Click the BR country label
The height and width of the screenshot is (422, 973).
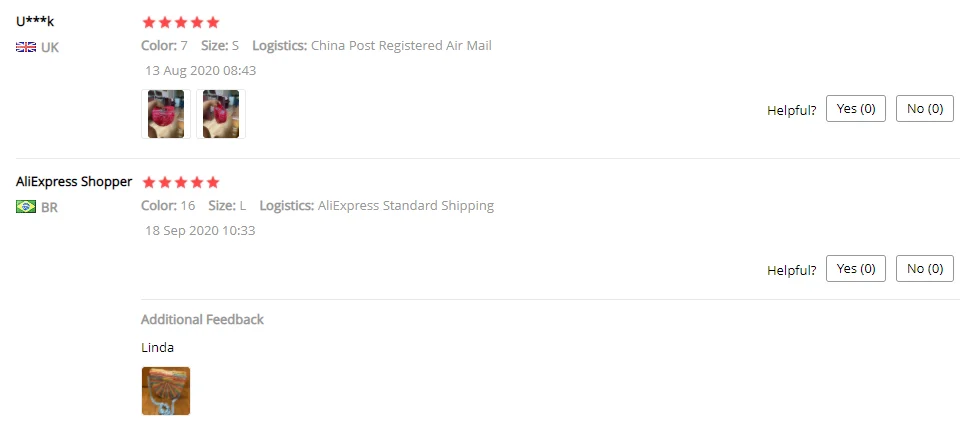pyautogui.click(x=49, y=207)
